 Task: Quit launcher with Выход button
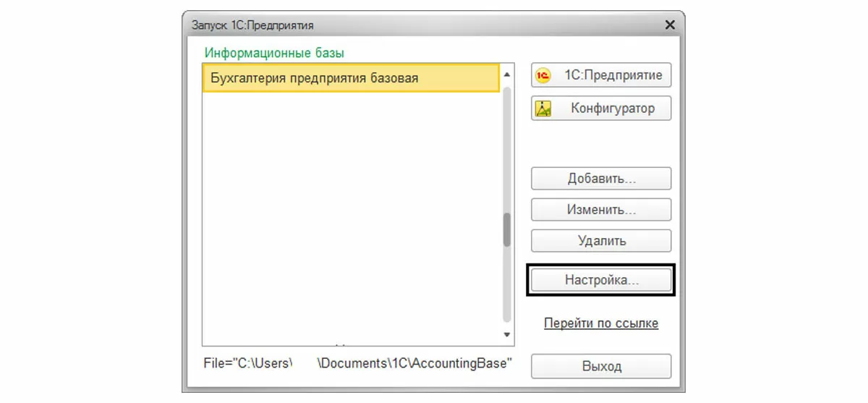point(601,366)
